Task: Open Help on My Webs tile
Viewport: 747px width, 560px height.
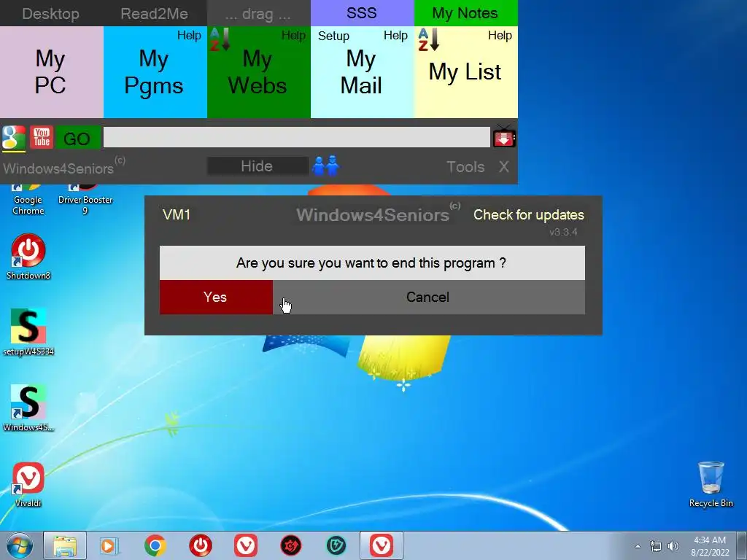Action: (293, 35)
